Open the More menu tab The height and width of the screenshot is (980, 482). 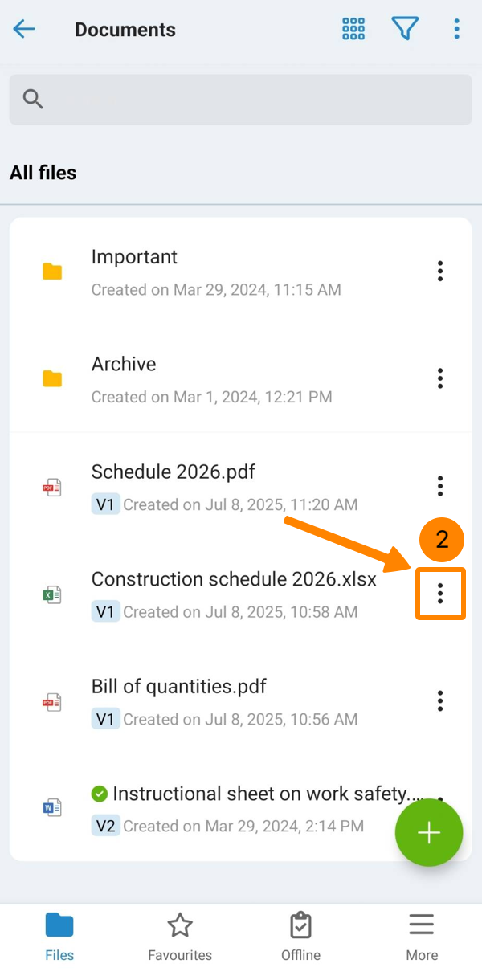pos(422,937)
